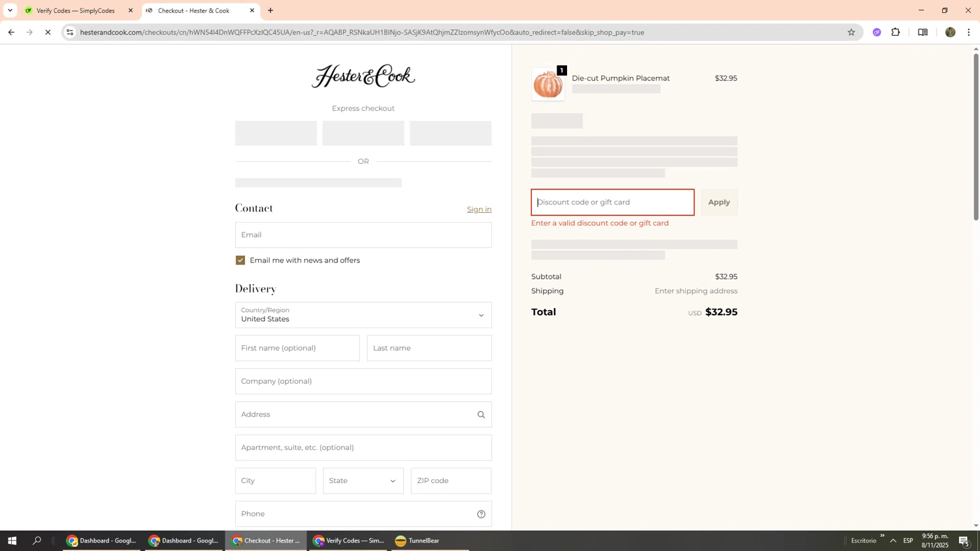Open Windows taskbar search
Image resolution: width=980 pixels, height=551 pixels.
(37, 541)
